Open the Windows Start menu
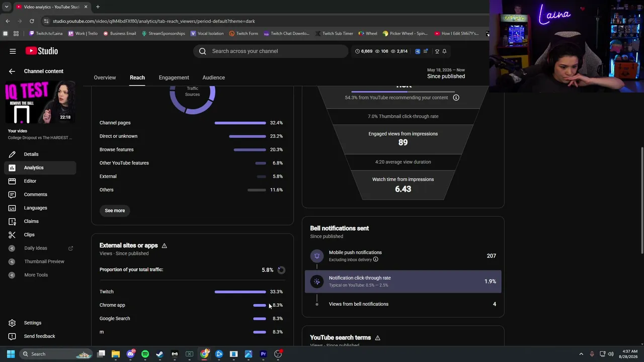The width and height of the screenshot is (644, 362). 11,354
